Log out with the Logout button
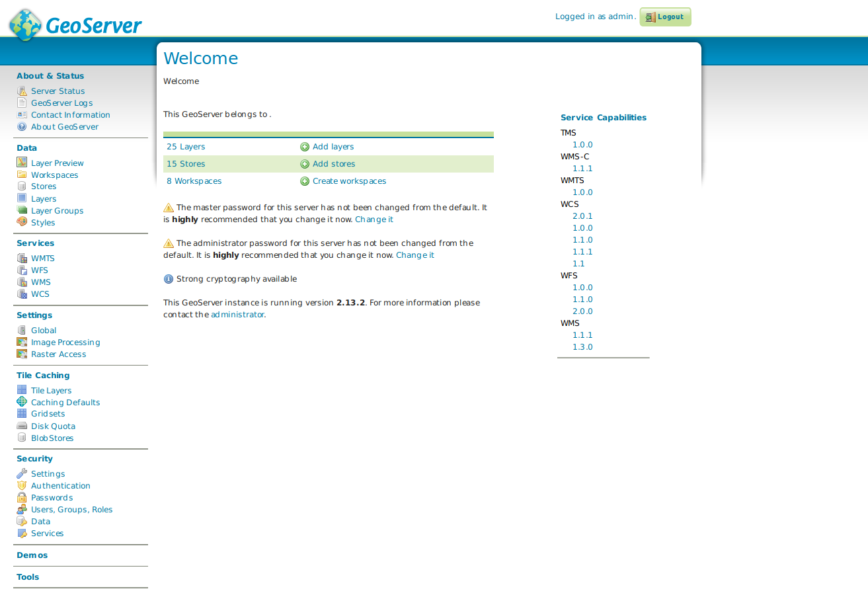This screenshot has width=868, height=593. tap(665, 17)
